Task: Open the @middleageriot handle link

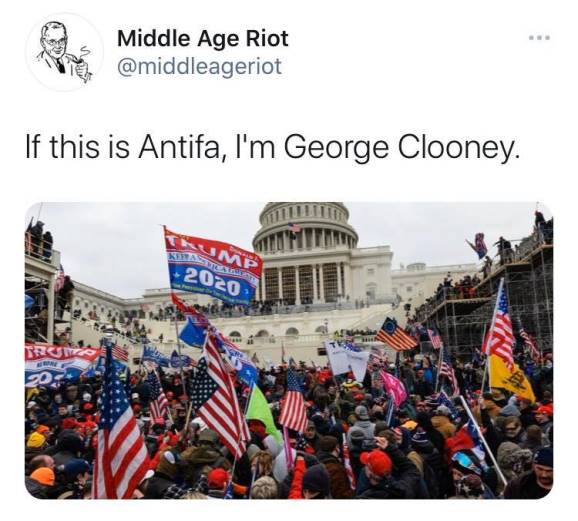Action: (x=199, y=67)
